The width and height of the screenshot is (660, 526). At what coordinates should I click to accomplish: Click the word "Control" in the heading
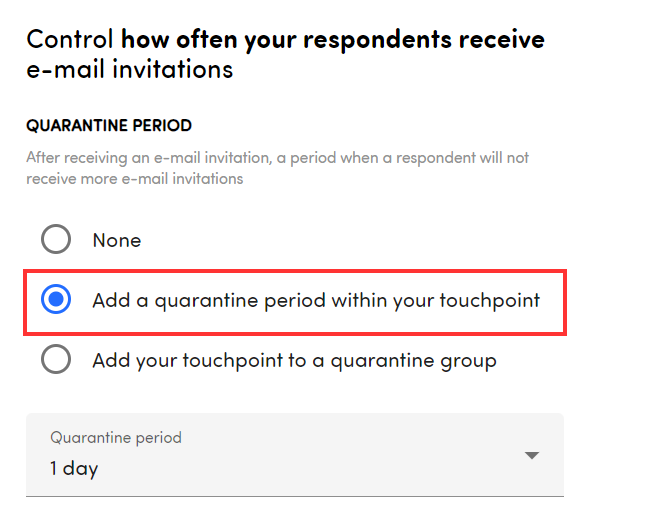[x=70, y=40]
